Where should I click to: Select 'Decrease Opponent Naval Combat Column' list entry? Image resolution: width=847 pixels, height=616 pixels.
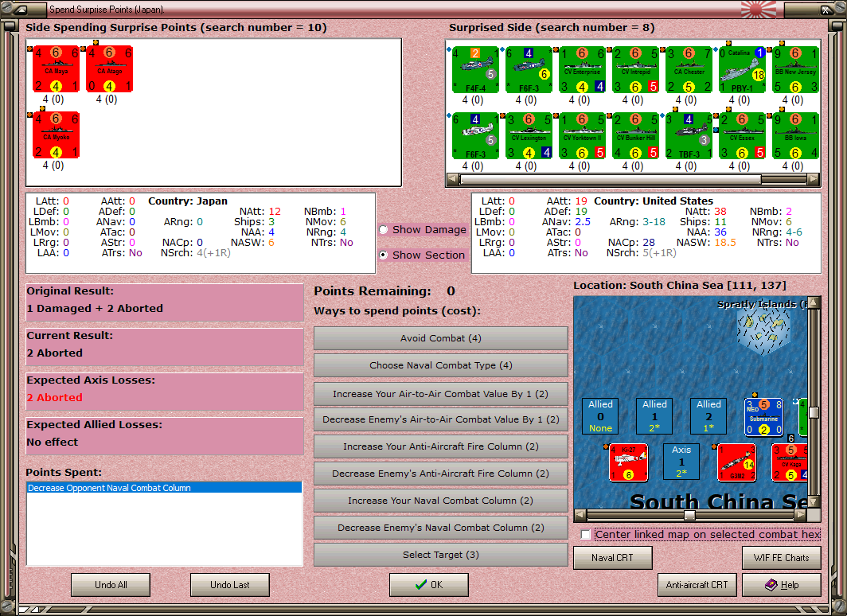164,488
